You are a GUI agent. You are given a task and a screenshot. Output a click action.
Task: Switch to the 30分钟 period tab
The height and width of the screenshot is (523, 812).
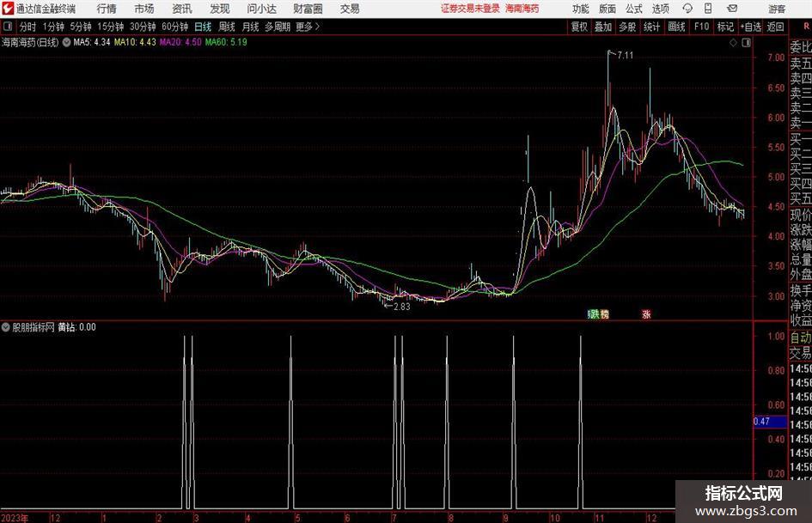click(143, 27)
